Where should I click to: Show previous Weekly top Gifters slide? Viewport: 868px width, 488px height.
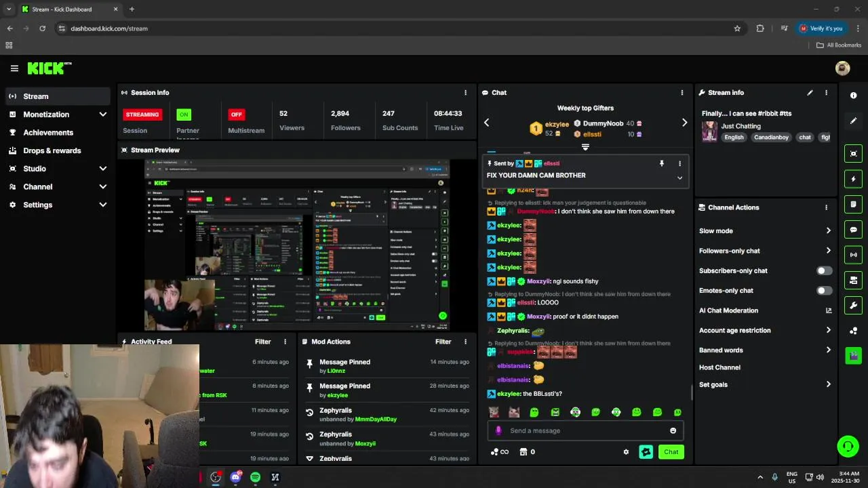click(x=486, y=123)
